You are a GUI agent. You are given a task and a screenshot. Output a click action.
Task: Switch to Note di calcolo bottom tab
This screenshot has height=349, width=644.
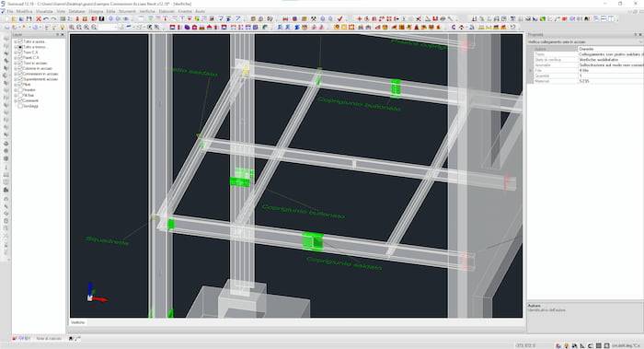tap(49, 338)
